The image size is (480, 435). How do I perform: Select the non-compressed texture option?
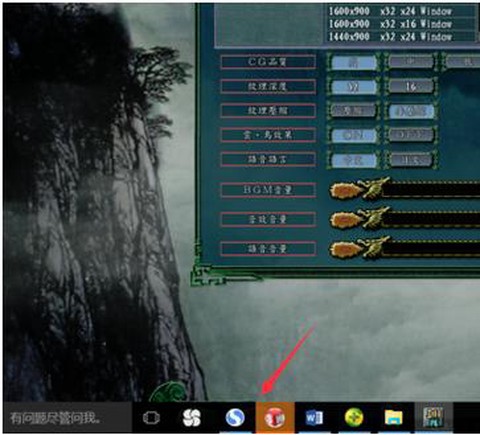click(x=411, y=111)
